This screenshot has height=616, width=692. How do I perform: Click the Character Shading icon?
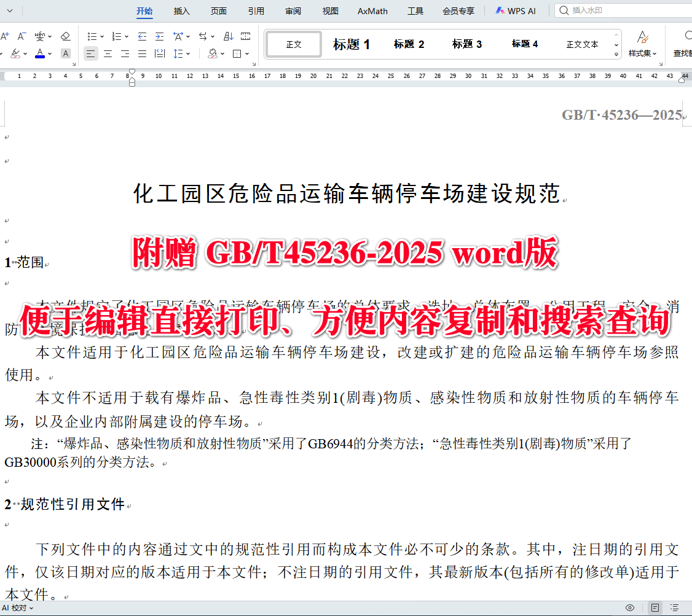[x=65, y=53]
